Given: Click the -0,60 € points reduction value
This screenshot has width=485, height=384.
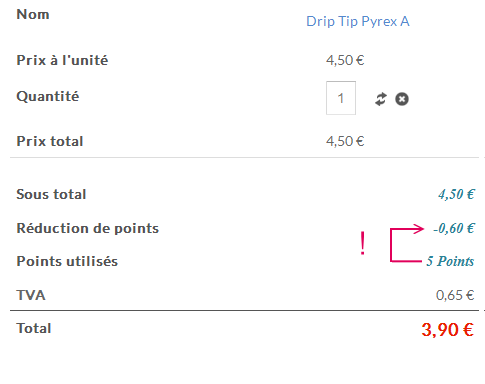Looking at the screenshot, I should (454, 228).
